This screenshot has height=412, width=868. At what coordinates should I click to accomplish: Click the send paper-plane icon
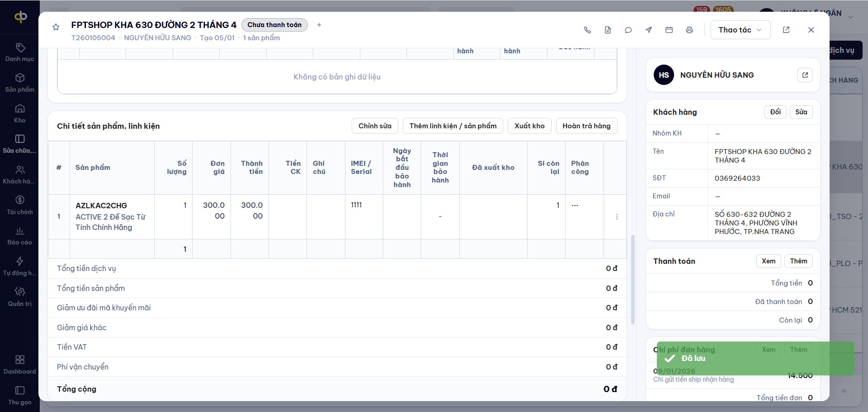(649, 30)
